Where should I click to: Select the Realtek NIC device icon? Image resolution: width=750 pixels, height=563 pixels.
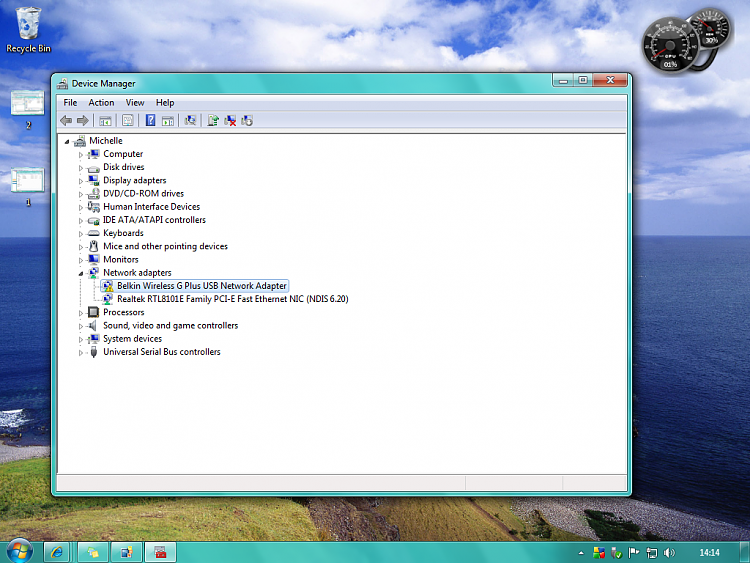[108, 299]
